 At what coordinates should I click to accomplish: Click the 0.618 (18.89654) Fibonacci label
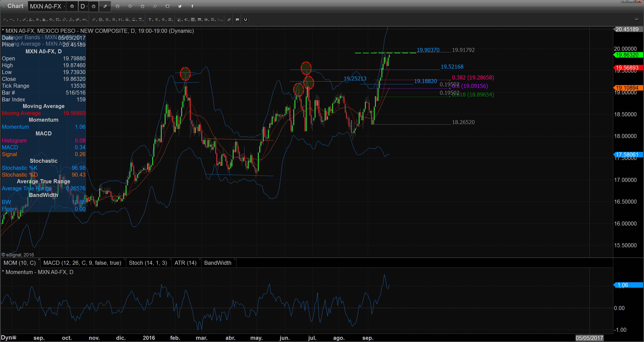(x=473, y=95)
